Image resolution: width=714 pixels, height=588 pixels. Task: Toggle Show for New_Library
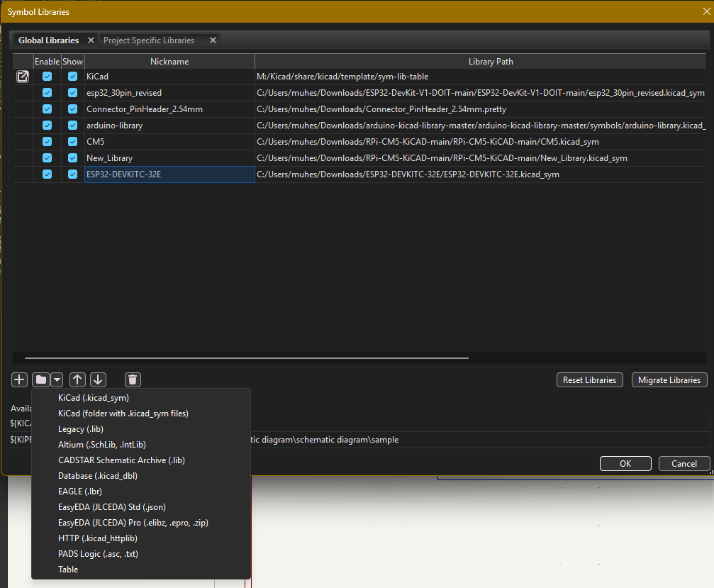[x=72, y=158]
